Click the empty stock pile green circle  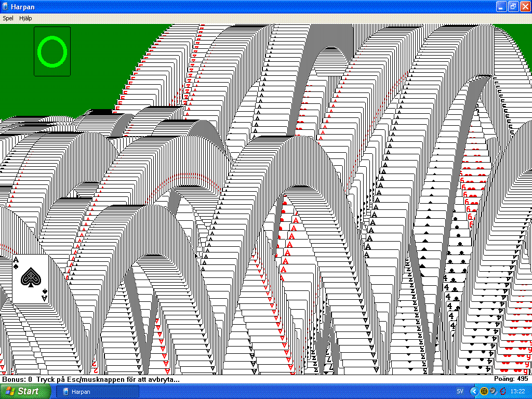coord(52,51)
